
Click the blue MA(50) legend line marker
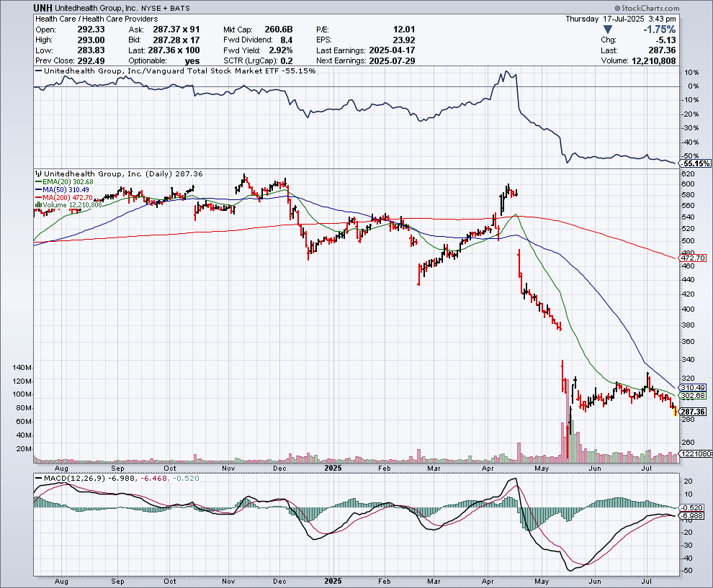tap(39, 189)
